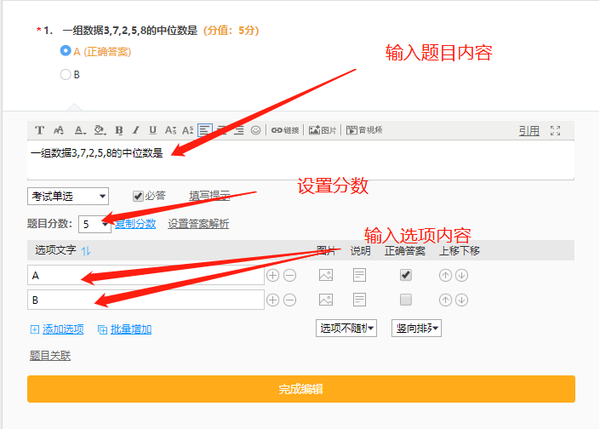
Task: Move option B up
Action: (x=445, y=300)
